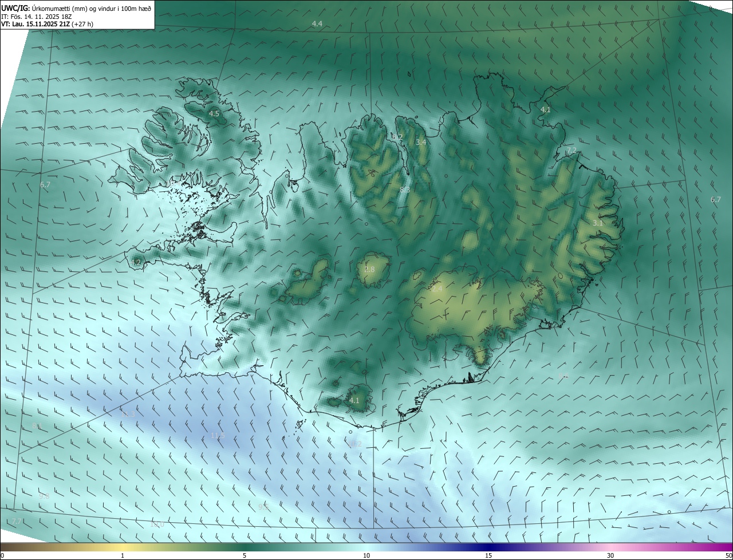Click the 8.2 value label
This screenshot has height=560, width=733.
[x=397, y=137]
